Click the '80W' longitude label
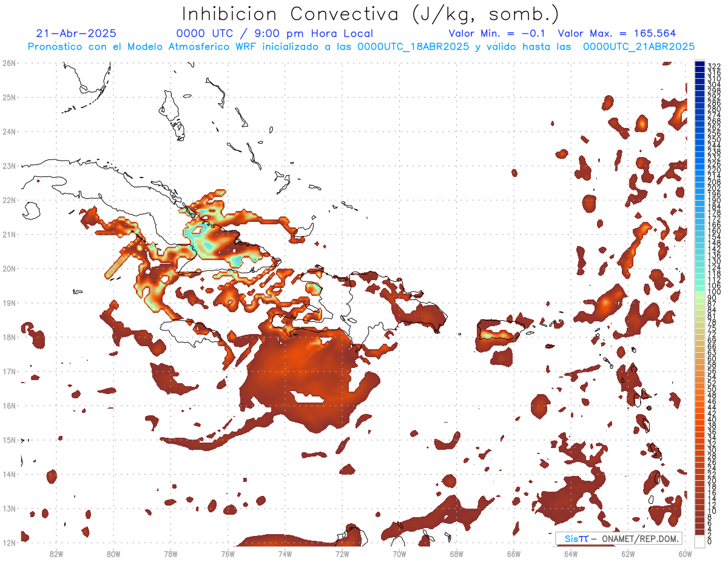This screenshot has width=728, height=562. point(113,554)
